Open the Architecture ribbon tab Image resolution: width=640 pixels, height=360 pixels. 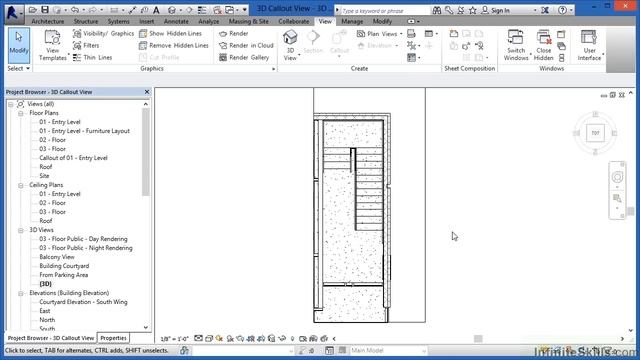tap(48, 21)
